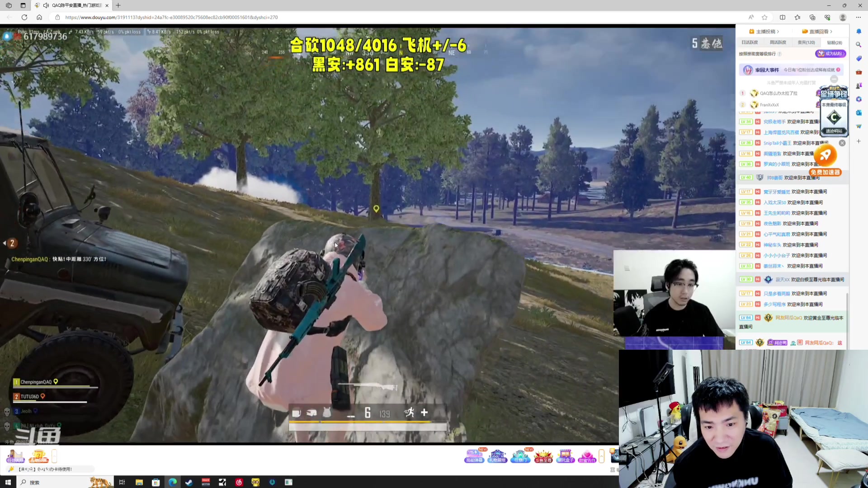Viewport: 868px width, 488px height.
Task: Refresh the Douyu page
Action: point(24,17)
